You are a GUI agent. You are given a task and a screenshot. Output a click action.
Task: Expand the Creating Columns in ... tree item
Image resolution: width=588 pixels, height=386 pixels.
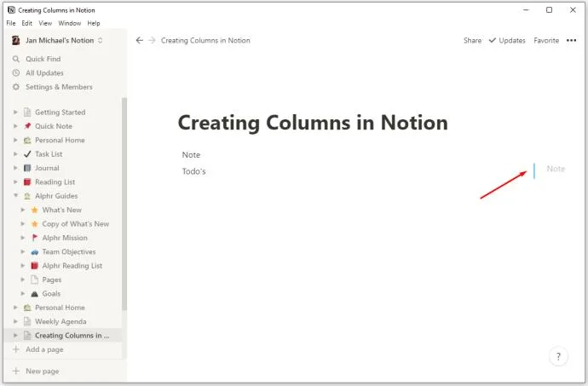(x=15, y=335)
